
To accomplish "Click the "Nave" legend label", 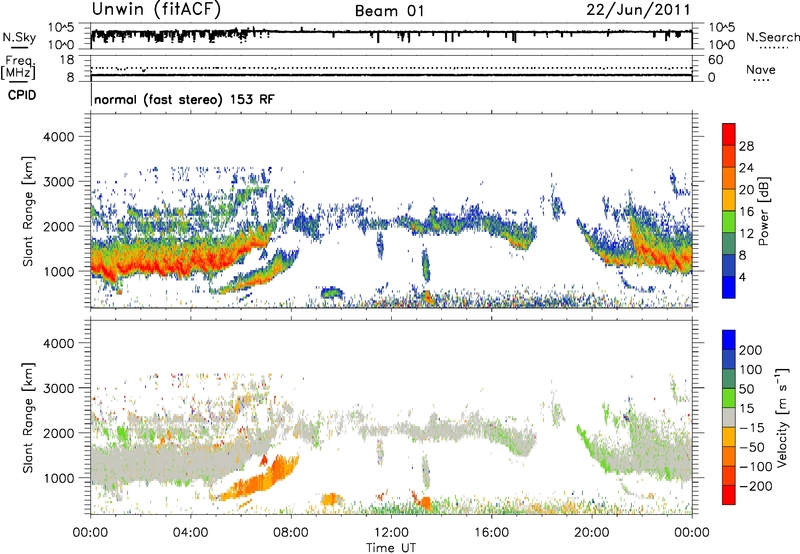I will (x=761, y=69).
